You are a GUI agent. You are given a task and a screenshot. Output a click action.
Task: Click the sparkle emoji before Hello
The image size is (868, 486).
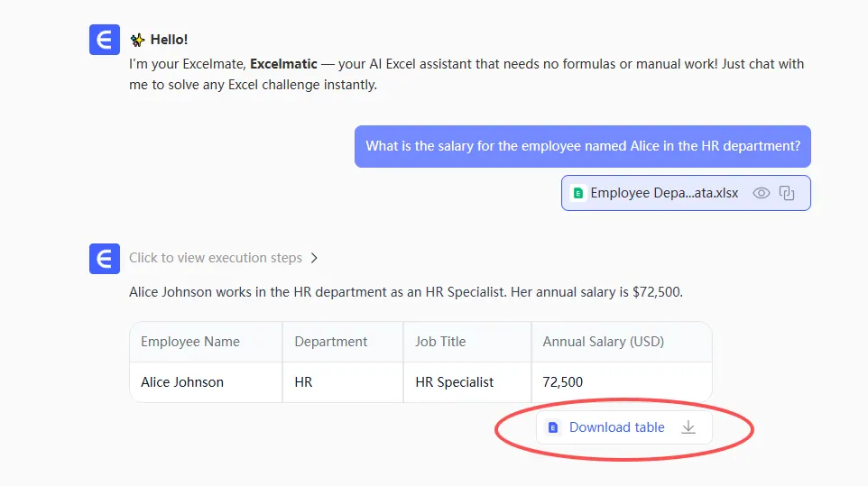coord(137,40)
